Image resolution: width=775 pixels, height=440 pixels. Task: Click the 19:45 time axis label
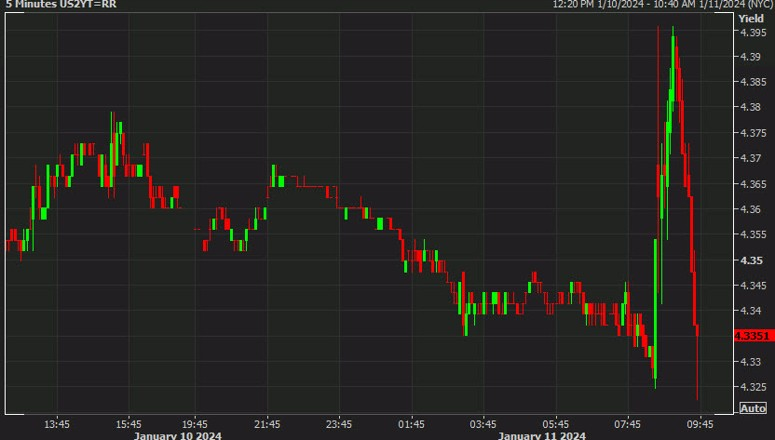click(195, 424)
